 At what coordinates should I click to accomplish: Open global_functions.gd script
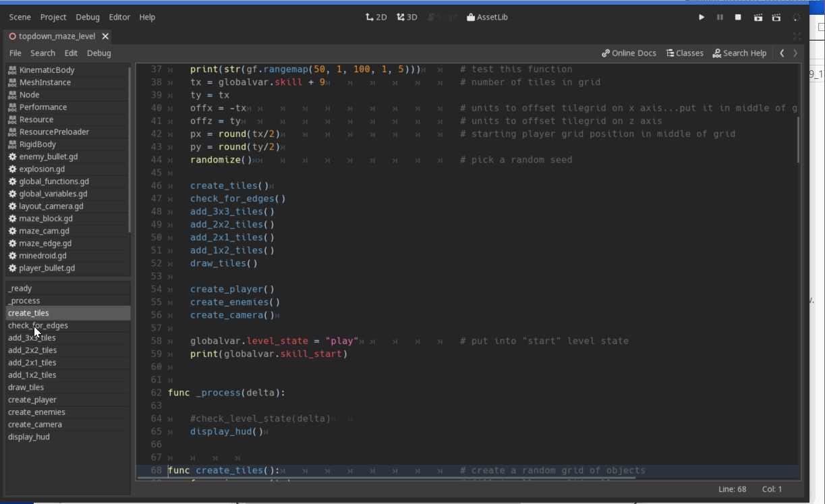pyautogui.click(x=67, y=181)
